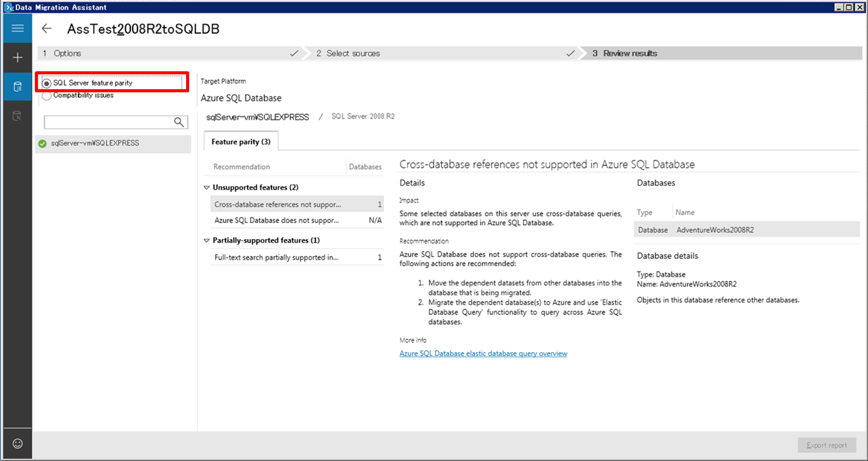The height and width of the screenshot is (461, 868).
Task: Select sqlServer-vm¥SQLEXPRESS in server list
Action: coord(113,144)
